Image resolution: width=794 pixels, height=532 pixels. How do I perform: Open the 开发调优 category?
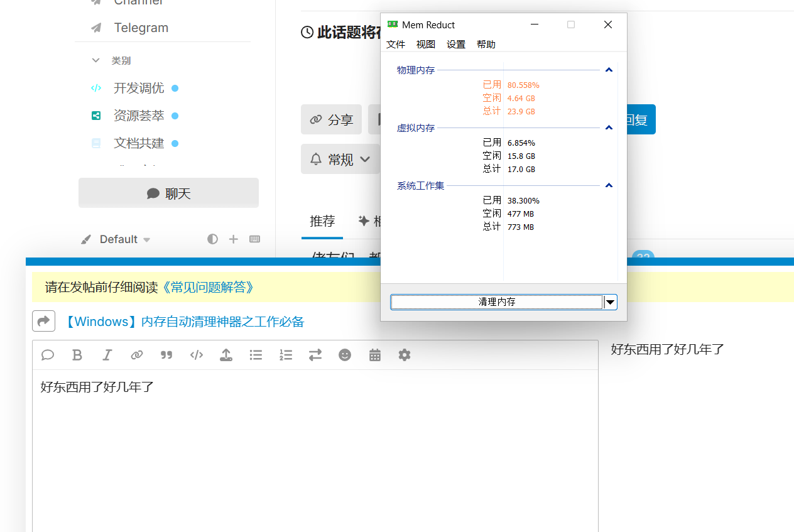(139, 88)
